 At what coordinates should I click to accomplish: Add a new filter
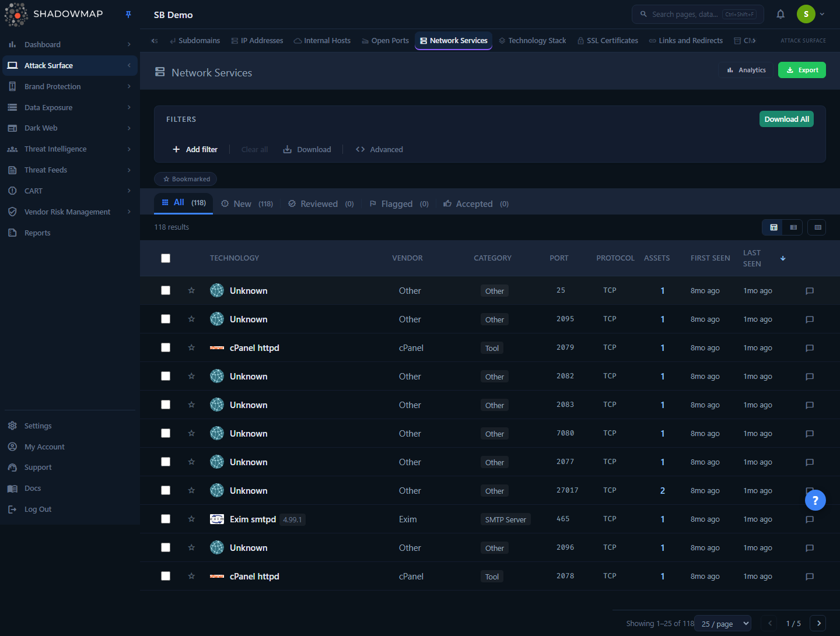tap(195, 149)
